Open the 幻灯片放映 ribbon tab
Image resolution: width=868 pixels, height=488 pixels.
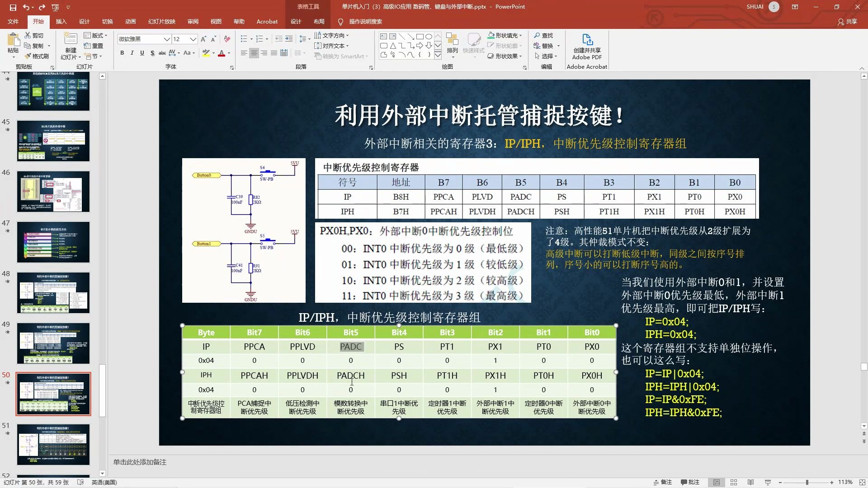tap(161, 21)
